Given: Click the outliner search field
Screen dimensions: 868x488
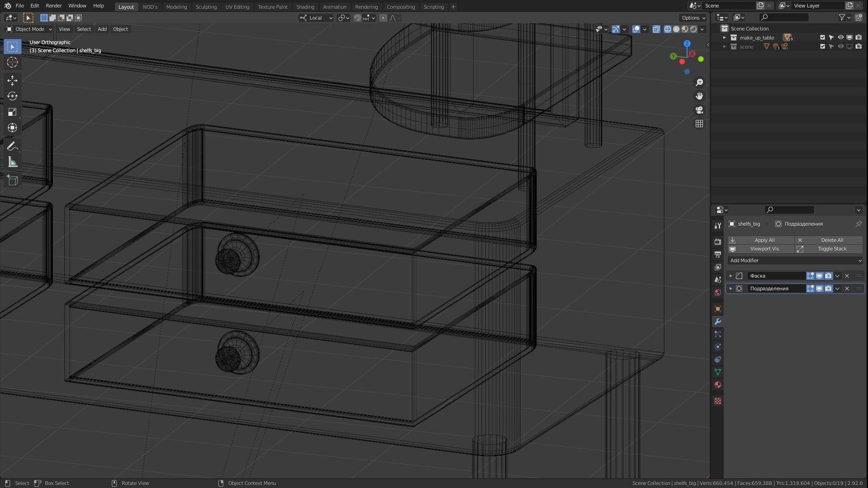Looking at the screenshot, I should coord(784,17).
